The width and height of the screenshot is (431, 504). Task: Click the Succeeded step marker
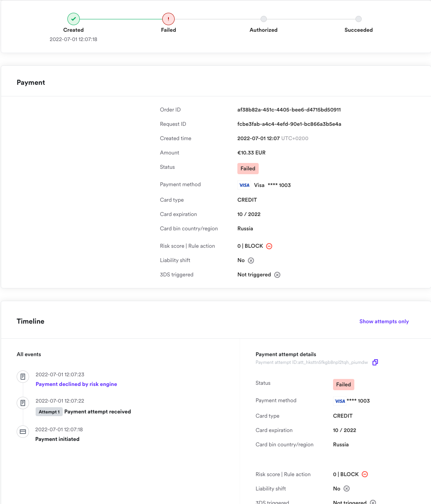tap(359, 19)
